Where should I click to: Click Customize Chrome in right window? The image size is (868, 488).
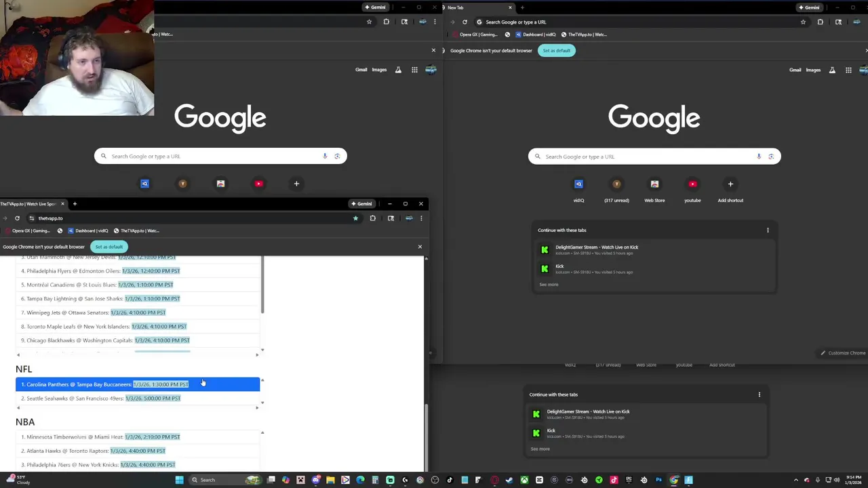pyautogui.click(x=843, y=353)
